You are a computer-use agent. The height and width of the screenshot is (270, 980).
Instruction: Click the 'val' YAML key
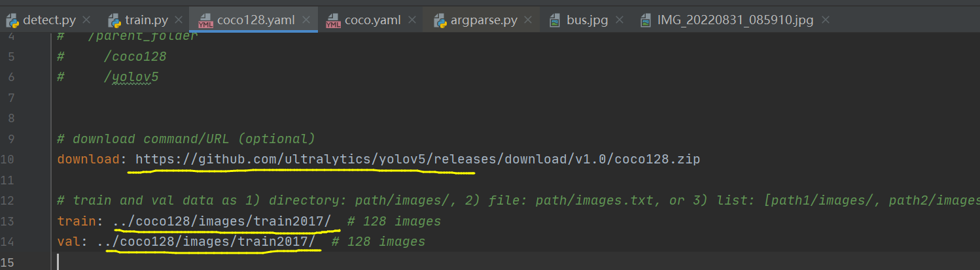(69, 241)
